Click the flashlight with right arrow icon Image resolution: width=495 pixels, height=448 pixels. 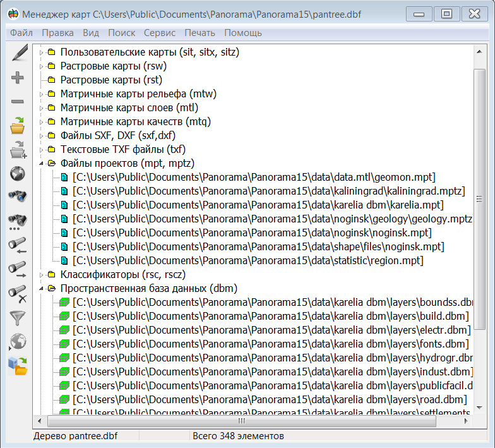point(17,269)
